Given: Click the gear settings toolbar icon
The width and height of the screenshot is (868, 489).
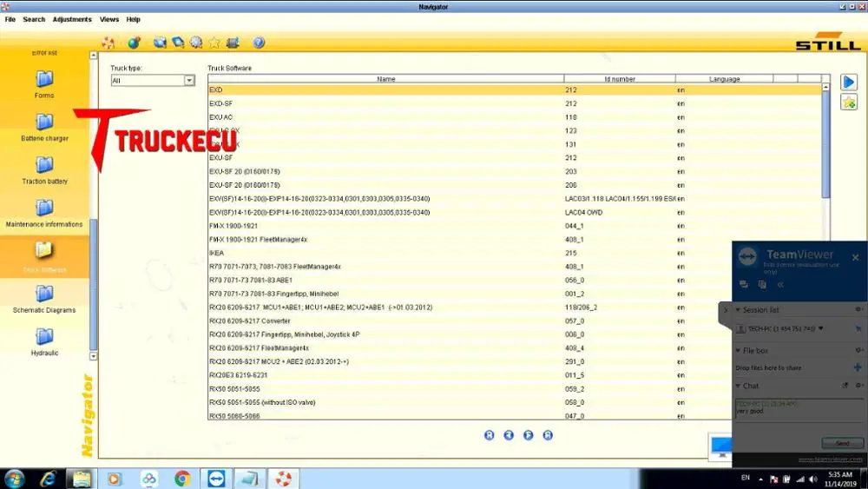Looking at the screenshot, I should (196, 42).
